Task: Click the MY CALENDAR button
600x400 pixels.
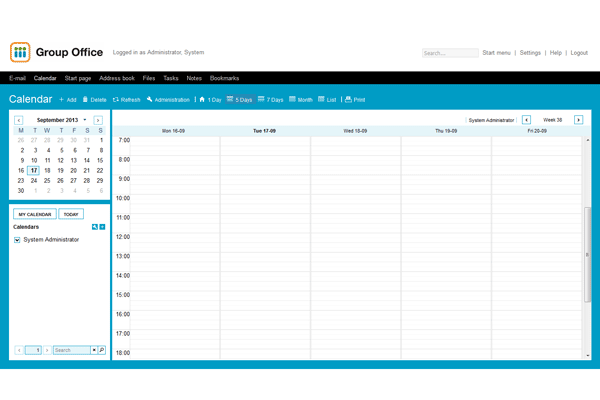Action: pyautogui.click(x=34, y=214)
